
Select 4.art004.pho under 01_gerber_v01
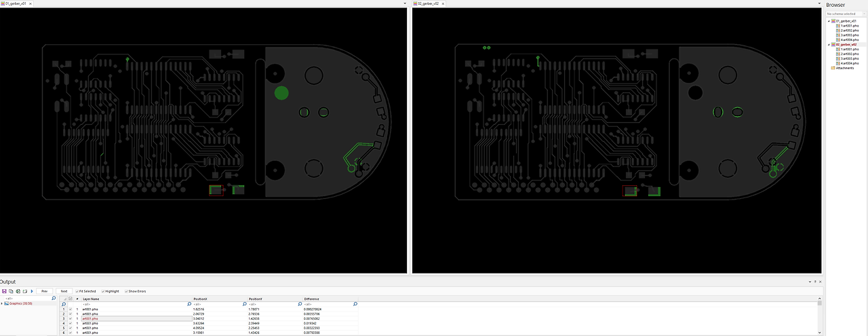(x=850, y=40)
